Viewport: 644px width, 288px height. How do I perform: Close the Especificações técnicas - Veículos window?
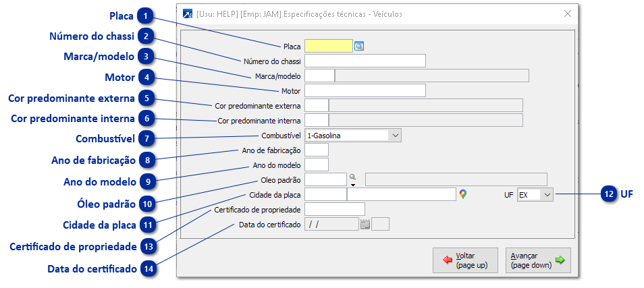point(568,14)
